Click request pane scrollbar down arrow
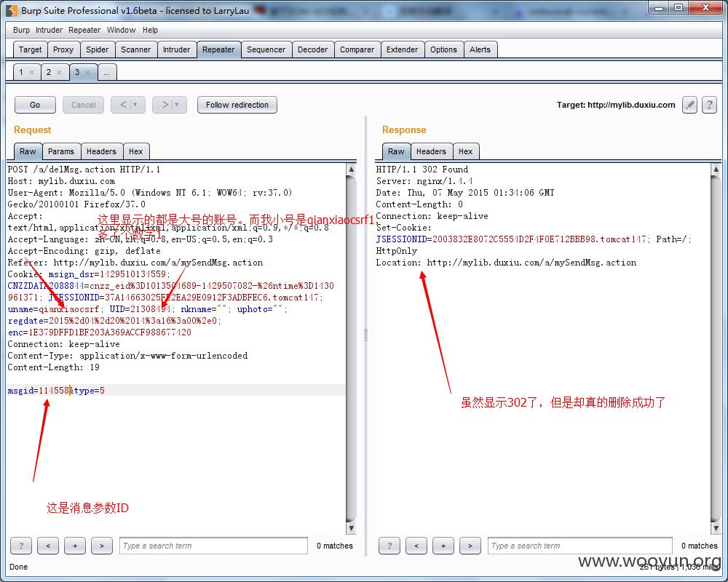 click(352, 528)
